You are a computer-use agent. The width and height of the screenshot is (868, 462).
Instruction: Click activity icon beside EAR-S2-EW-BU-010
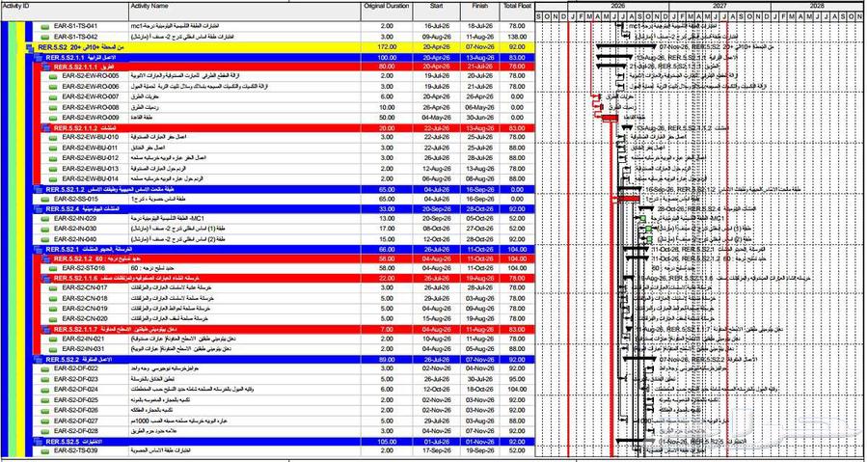pos(53,137)
